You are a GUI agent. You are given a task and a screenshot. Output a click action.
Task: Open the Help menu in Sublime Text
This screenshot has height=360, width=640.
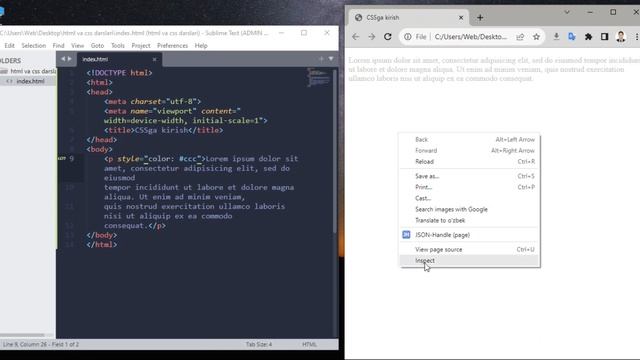pos(201,46)
